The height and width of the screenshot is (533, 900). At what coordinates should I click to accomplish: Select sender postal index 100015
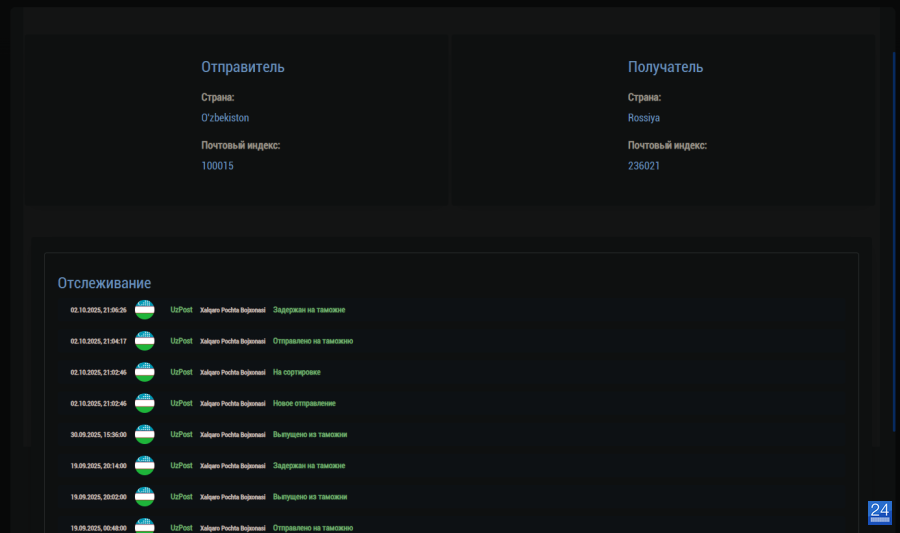217,166
